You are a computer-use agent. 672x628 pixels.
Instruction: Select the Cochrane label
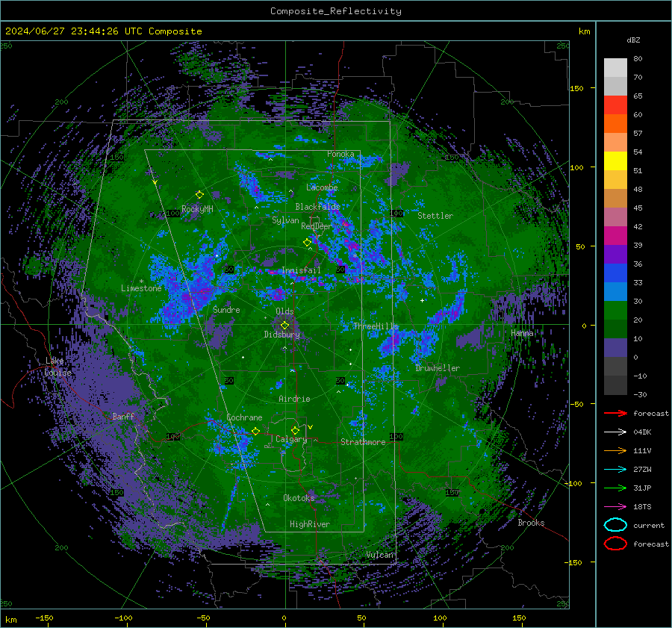coord(244,417)
